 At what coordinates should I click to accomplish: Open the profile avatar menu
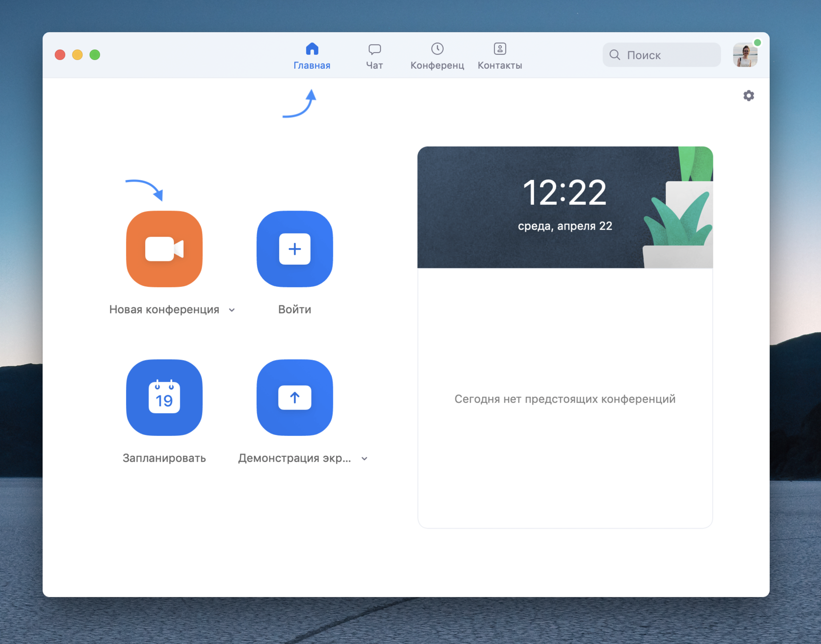pyautogui.click(x=745, y=55)
